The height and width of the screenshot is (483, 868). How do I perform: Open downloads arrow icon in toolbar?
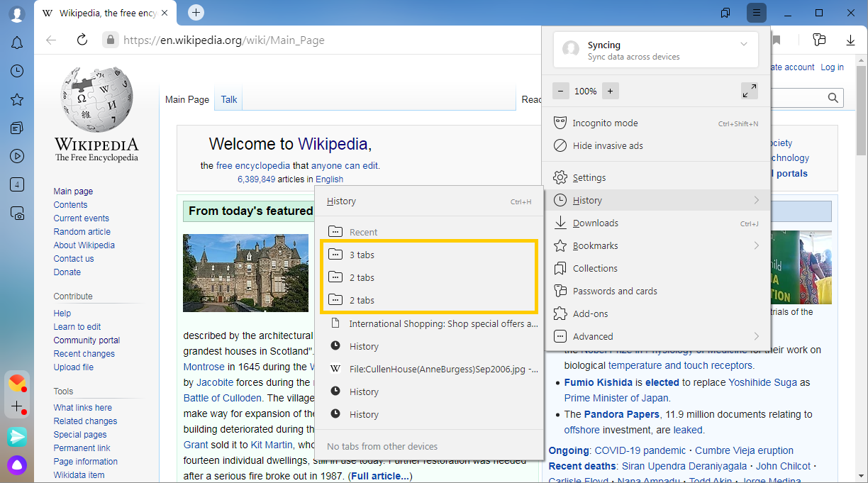(851, 40)
